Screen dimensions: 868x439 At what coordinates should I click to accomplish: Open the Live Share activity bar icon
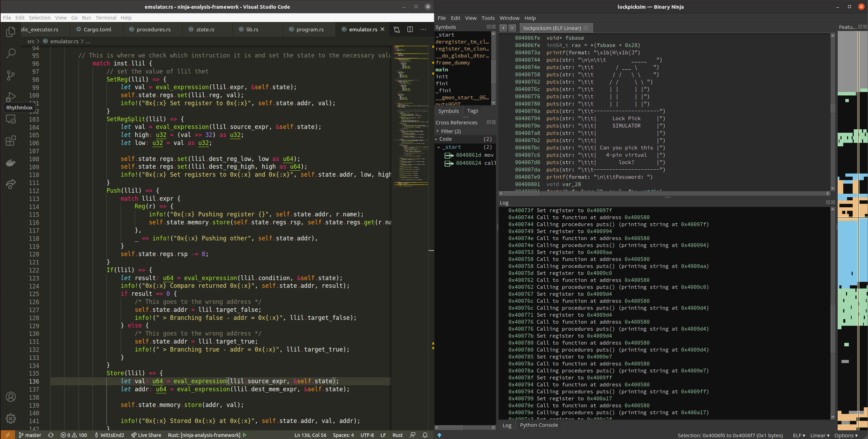(x=11, y=184)
